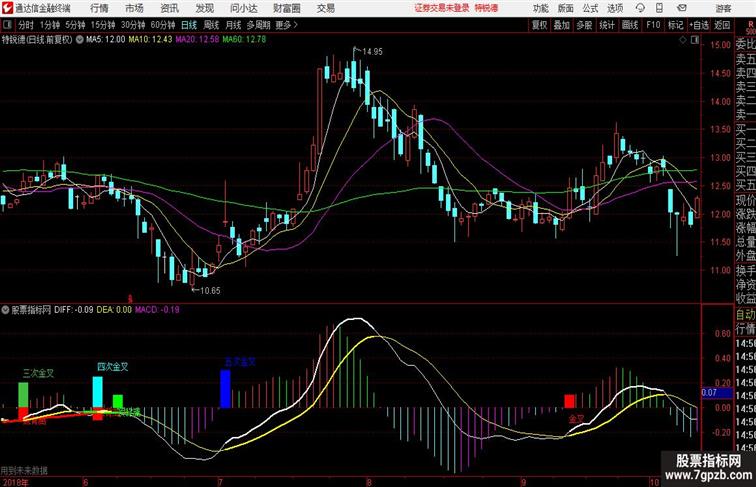Screen dimensions: 756x487
Task: Click the MA10: 12.43 value label
Action: pyautogui.click(x=150, y=40)
